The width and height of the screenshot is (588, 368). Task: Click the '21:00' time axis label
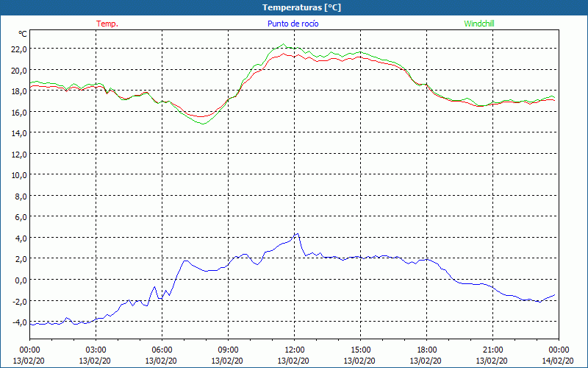(x=492, y=350)
